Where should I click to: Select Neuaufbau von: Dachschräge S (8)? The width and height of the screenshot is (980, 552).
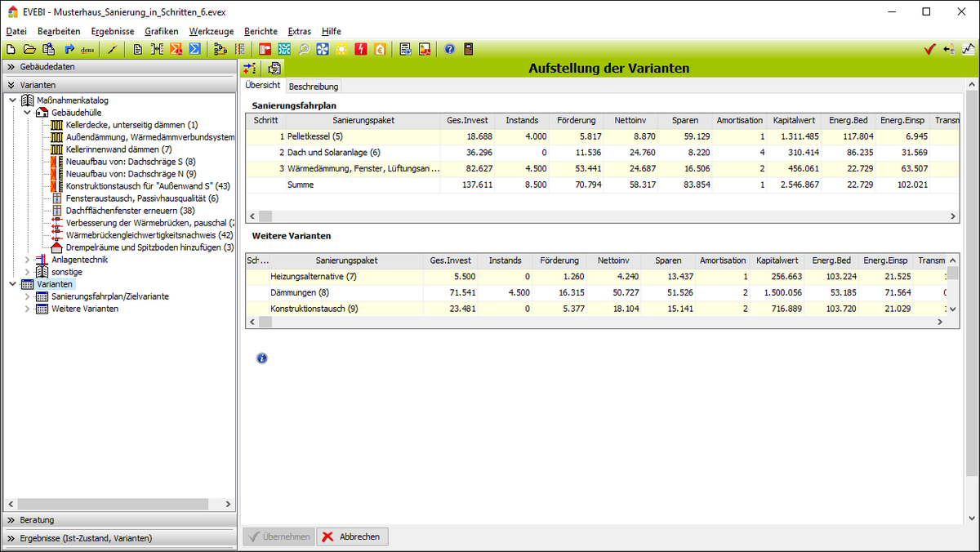[x=131, y=162]
